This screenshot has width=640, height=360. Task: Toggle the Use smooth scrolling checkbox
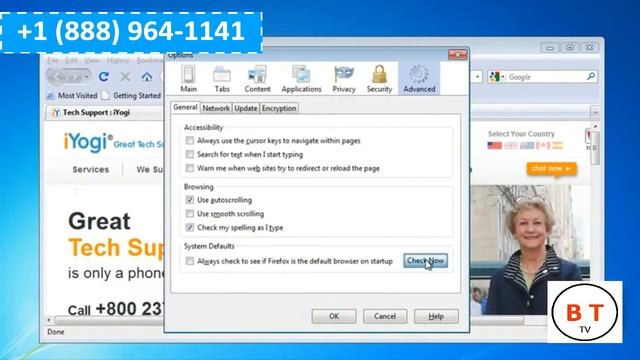pyautogui.click(x=190, y=213)
